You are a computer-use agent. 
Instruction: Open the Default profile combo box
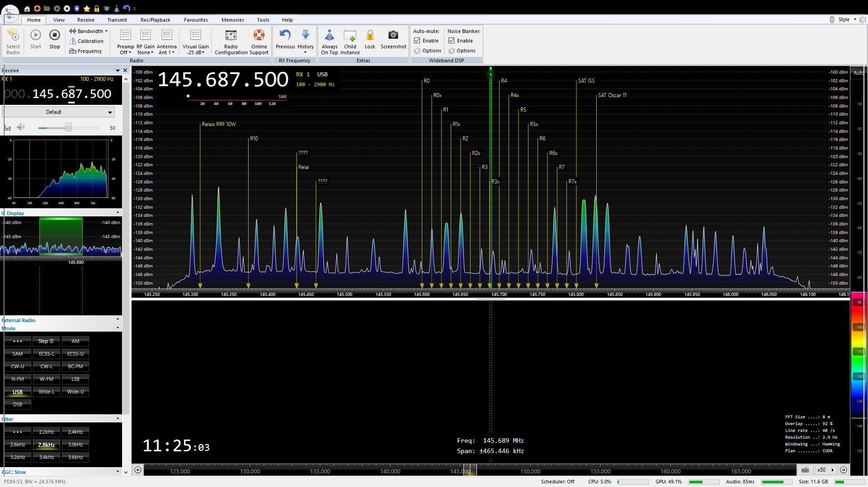tap(58, 112)
